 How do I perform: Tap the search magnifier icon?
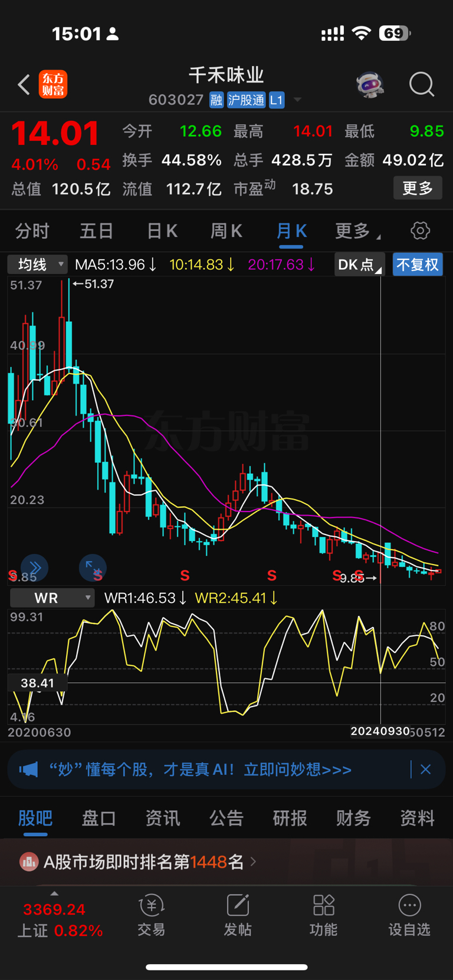point(422,85)
